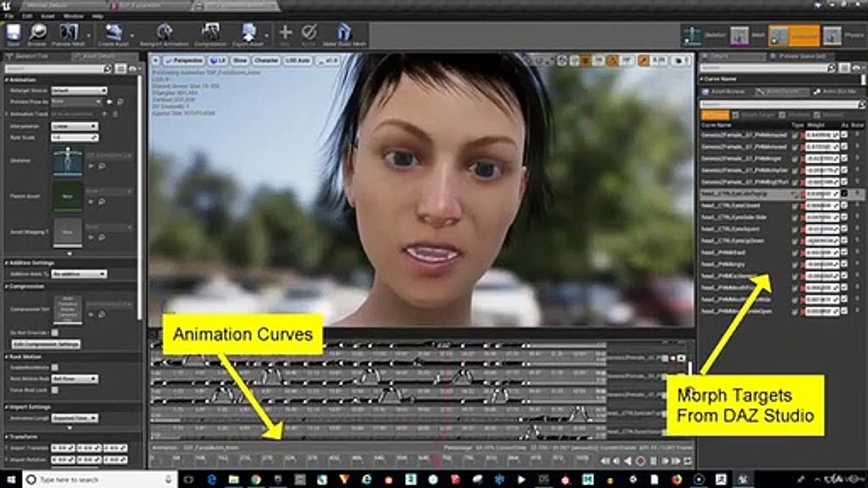Toggle auto checkbox for head_PHMAngry curve
The width and height of the screenshot is (868, 488).
click(844, 264)
